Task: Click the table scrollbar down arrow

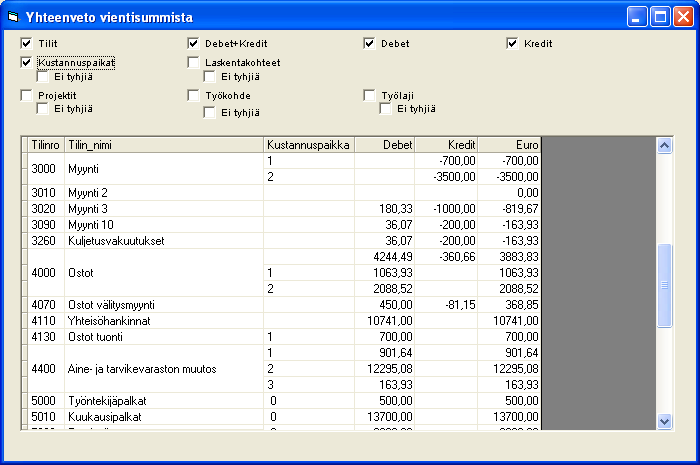Action: (664, 421)
